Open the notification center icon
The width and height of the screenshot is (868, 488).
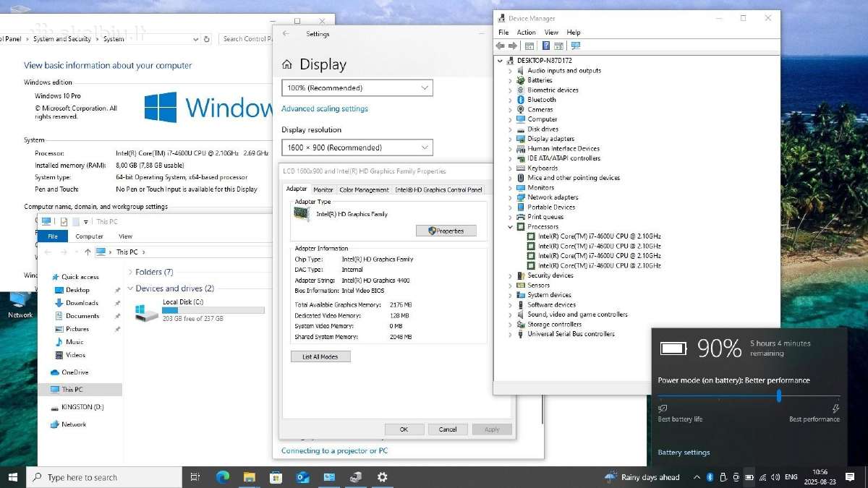coord(850,477)
